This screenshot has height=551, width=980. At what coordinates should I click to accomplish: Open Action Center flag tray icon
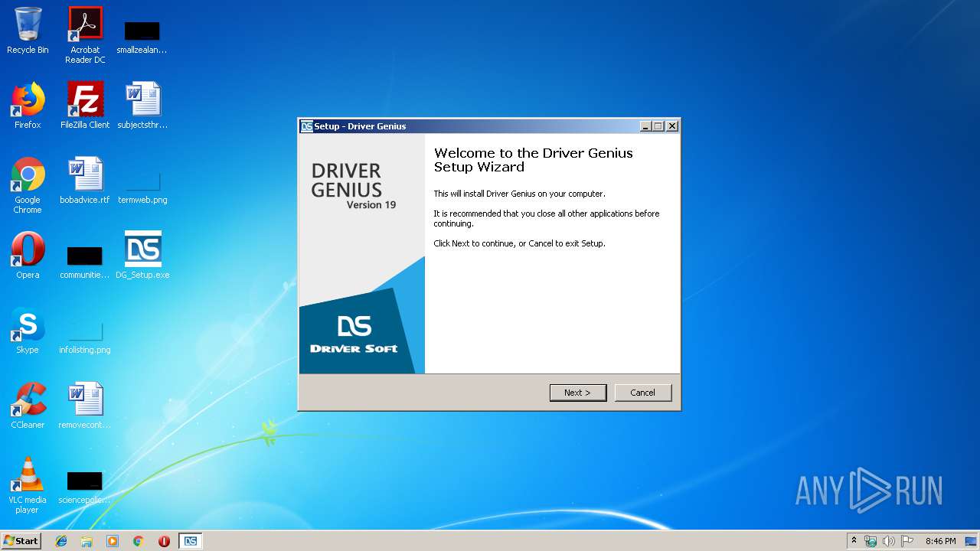(907, 541)
